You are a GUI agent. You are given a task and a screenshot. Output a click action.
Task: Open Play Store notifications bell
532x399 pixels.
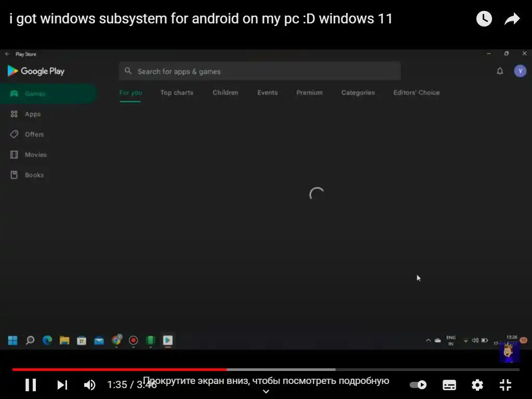pyautogui.click(x=500, y=71)
